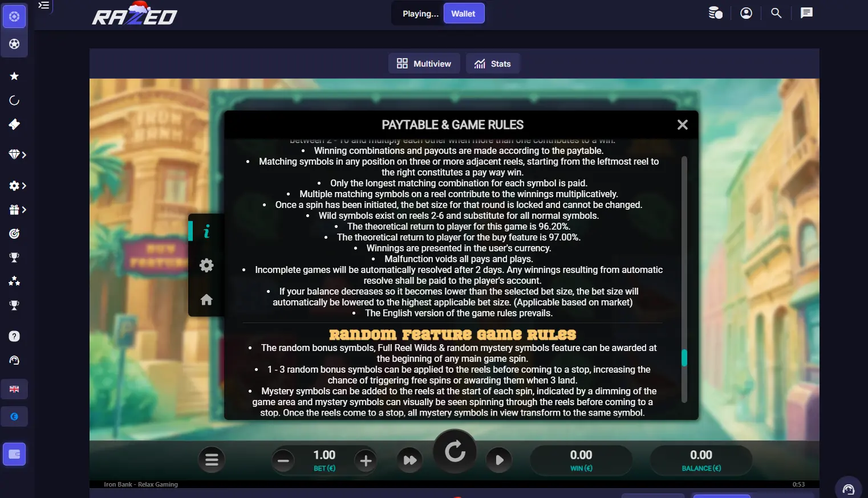Click the Playing... status button
Viewport: 868px width, 498px height.
pyautogui.click(x=420, y=14)
